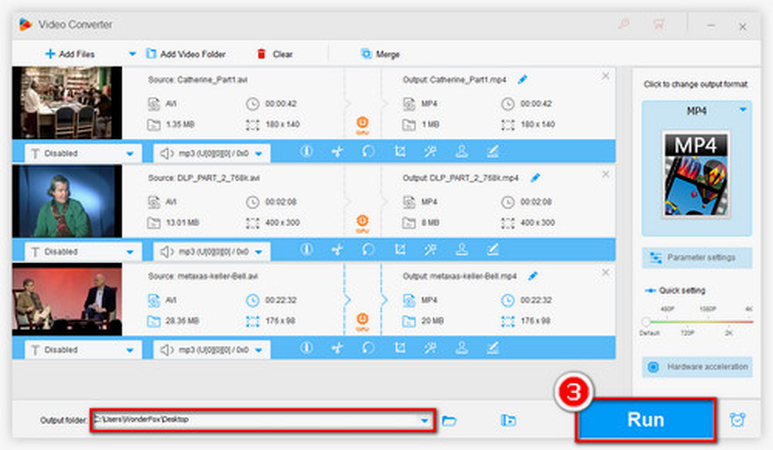
Task: Open file info for Catherine_Part1 video
Action: (x=306, y=151)
